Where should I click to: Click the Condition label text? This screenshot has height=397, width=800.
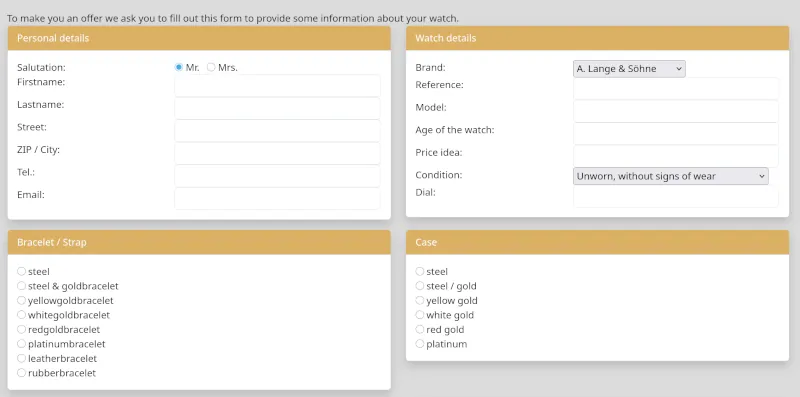click(439, 175)
